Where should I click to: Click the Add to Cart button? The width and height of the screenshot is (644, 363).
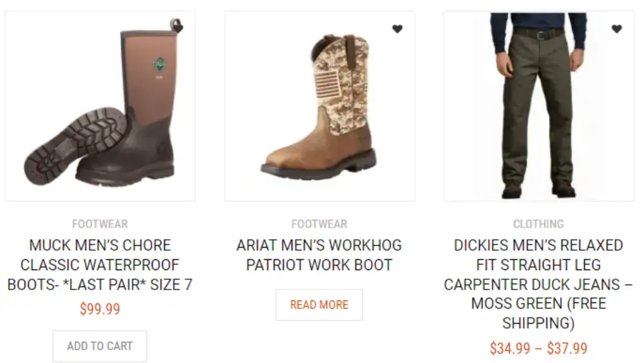click(100, 346)
